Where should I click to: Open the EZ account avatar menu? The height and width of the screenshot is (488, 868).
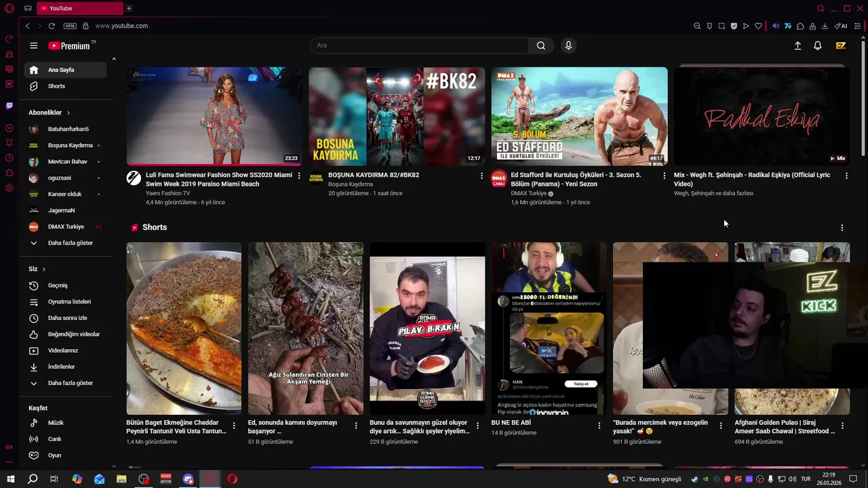pos(841,45)
